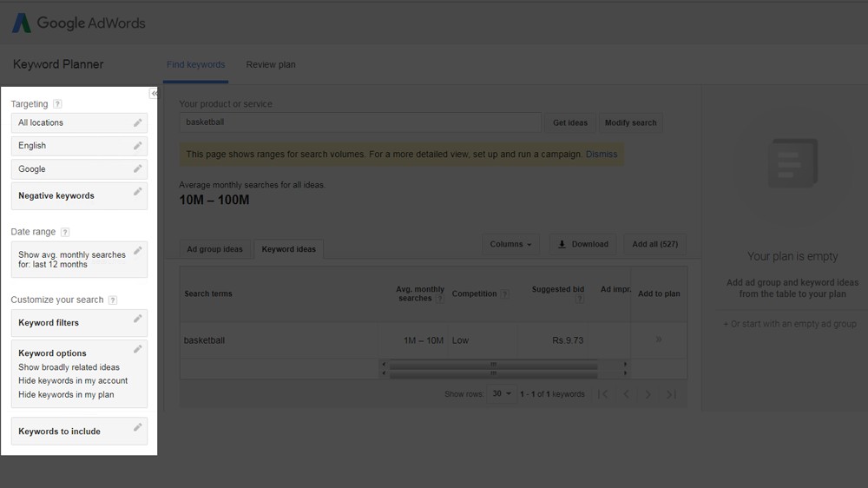Click the Keyword Planner title
The width and height of the screenshot is (868, 488).
coord(58,64)
